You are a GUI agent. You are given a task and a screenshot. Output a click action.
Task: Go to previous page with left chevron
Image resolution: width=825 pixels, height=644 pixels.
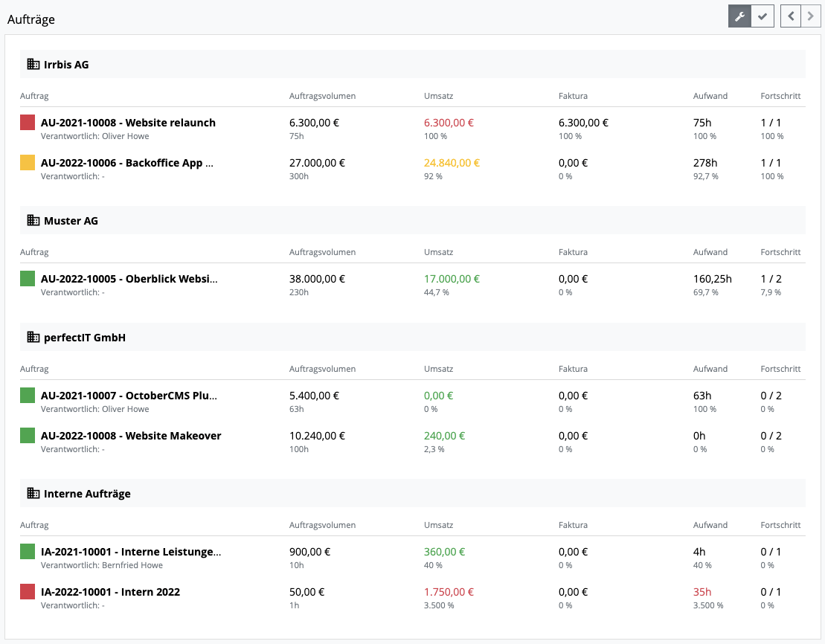790,16
